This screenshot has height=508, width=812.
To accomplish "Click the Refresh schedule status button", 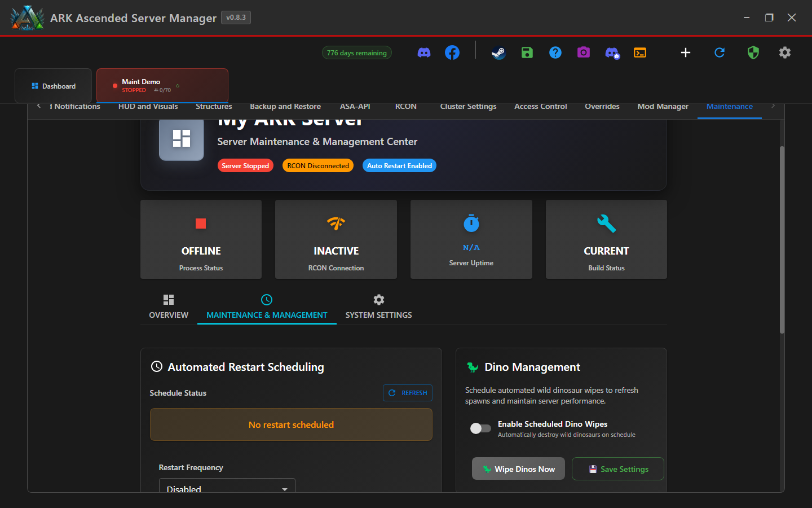I will tap(408, 393).
